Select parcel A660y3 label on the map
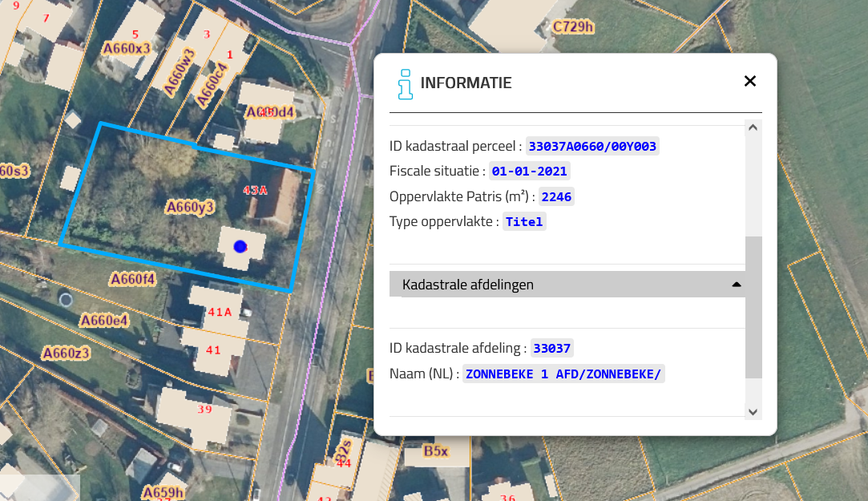Viewport: 868px width, 501px height. (190, 208)
